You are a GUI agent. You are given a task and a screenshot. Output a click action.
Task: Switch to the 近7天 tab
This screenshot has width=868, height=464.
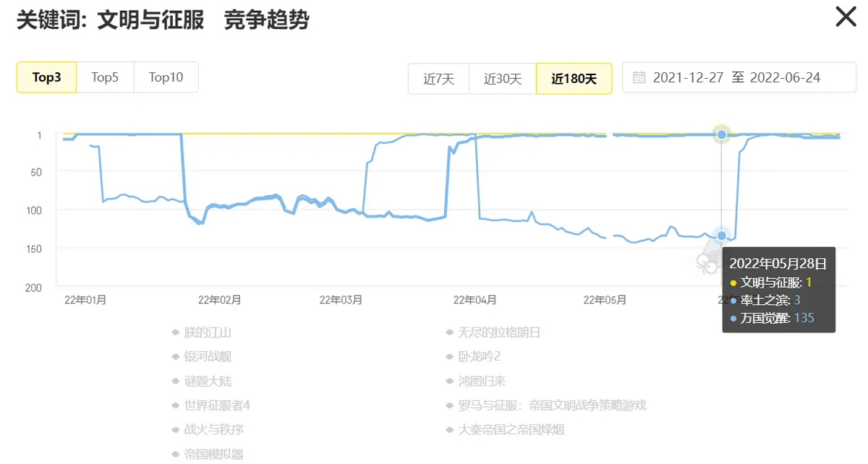click(x=438, y=77)
